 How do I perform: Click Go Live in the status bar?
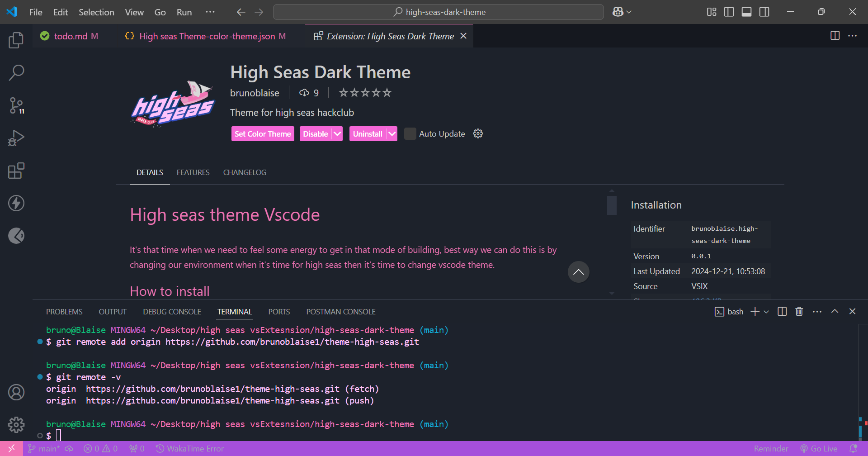click(819, 448)
